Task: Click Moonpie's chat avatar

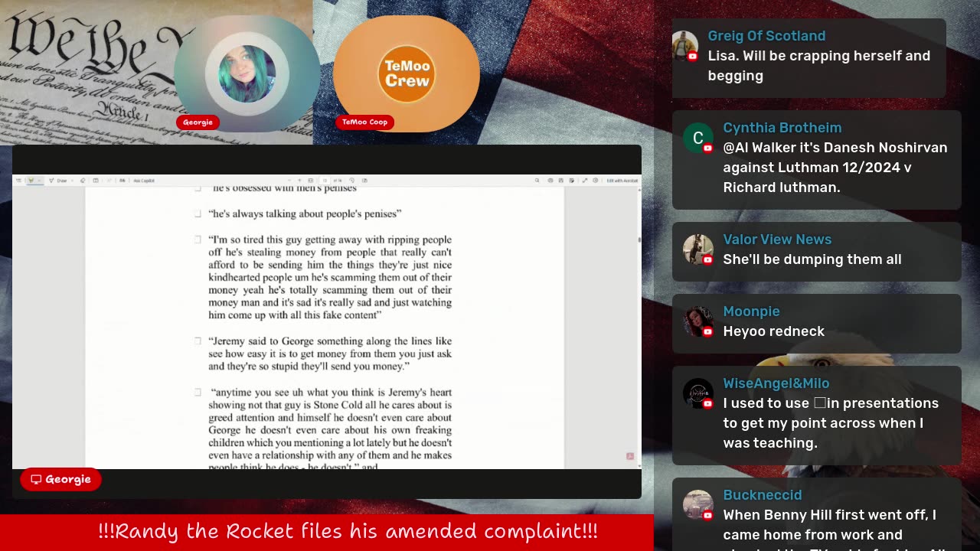Action: pyautogui.click(x=697, y=321)
